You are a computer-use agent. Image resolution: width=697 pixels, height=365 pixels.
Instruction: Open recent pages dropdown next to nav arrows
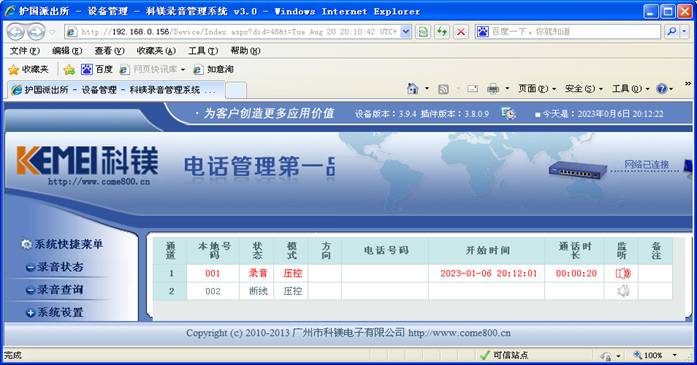(53, 32)
